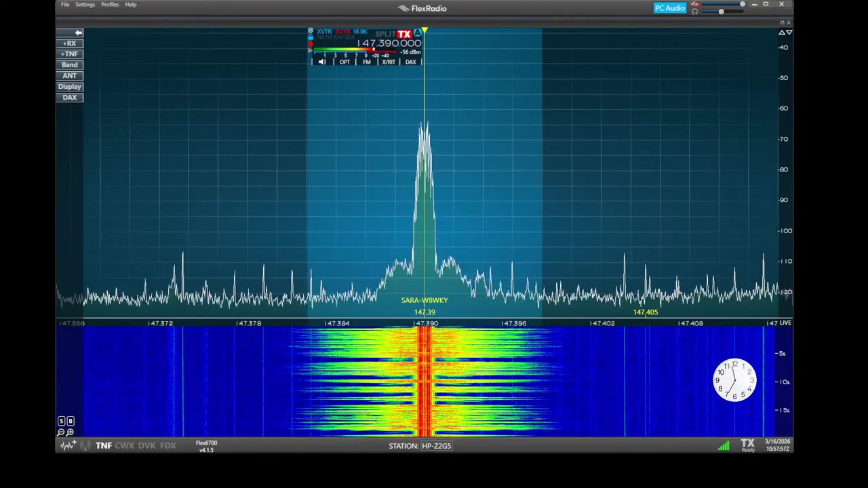868x488 pixels.
Task: Click the headphone icon in the title bar
Action: pos(694,12)
